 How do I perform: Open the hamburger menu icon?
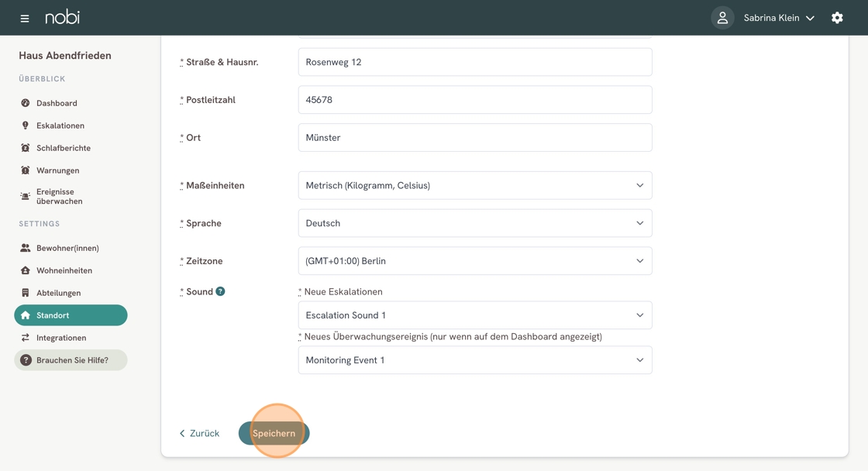click(25, 18)
